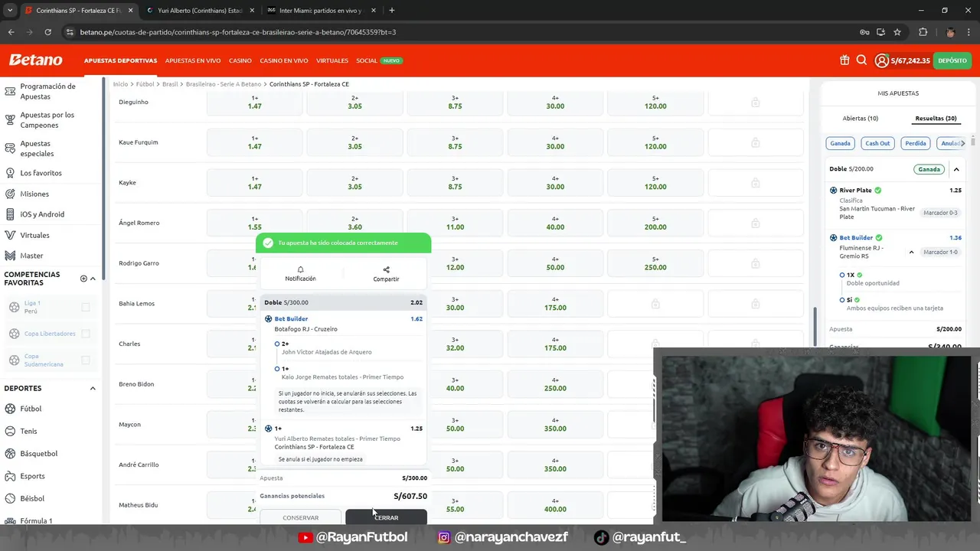Select Ángel Romero 2+ odds 3.60
This screenshot has width=980, height=551.
pos(354,223)
